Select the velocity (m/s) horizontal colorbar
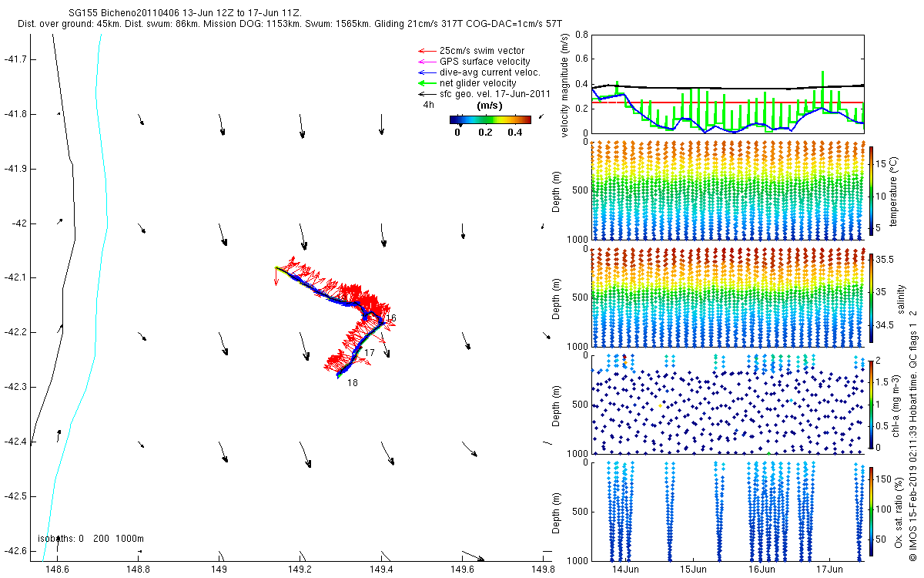The width and height of the screenshot is (924, 578). pyautogui.click(x=490, y=119)
